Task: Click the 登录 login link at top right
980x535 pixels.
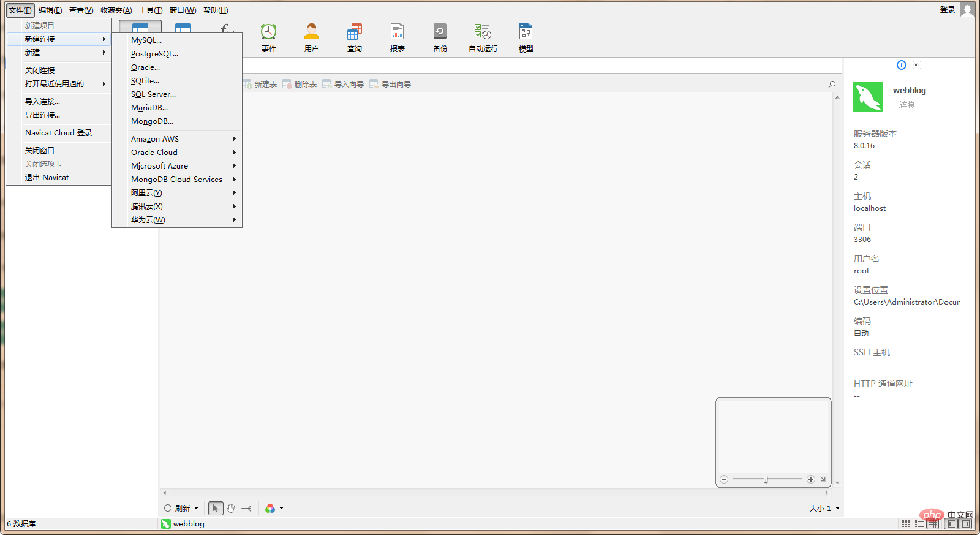Action: pos(947,9)
